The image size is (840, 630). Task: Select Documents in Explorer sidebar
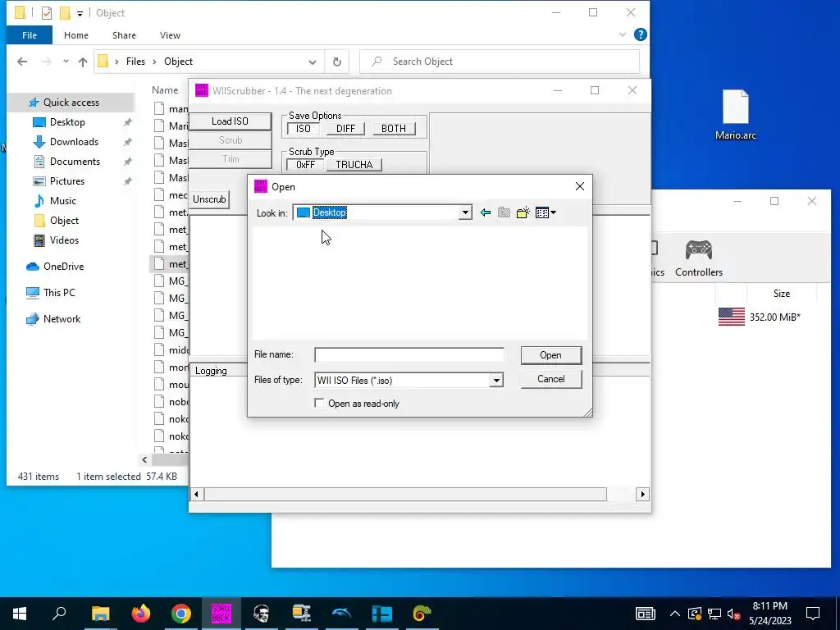click(75, 162)
